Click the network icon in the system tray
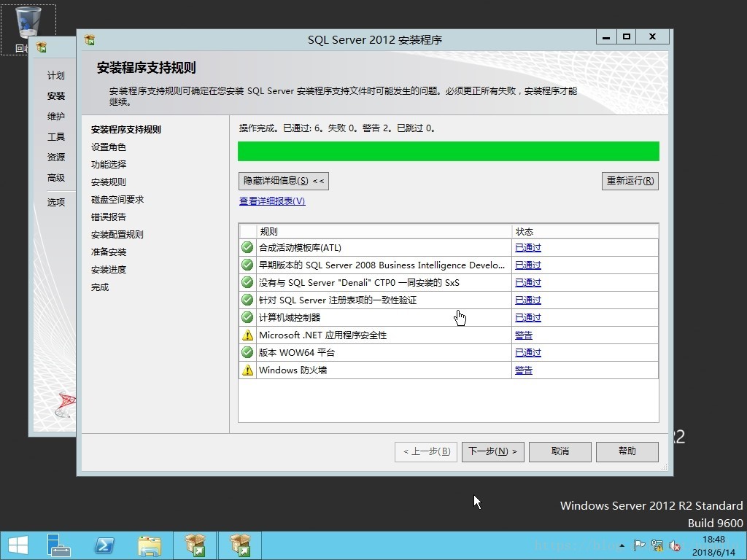 click(657, 545)
